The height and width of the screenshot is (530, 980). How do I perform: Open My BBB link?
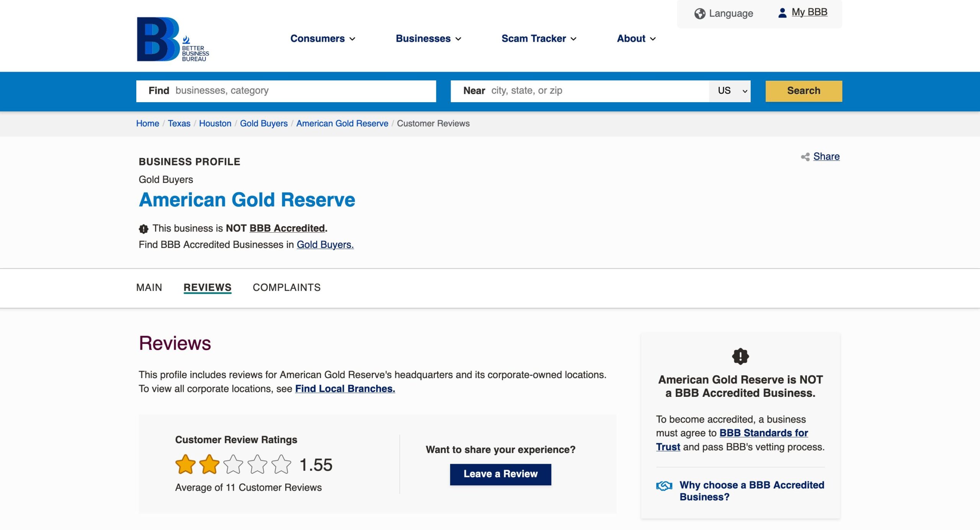tap(809, 12)
